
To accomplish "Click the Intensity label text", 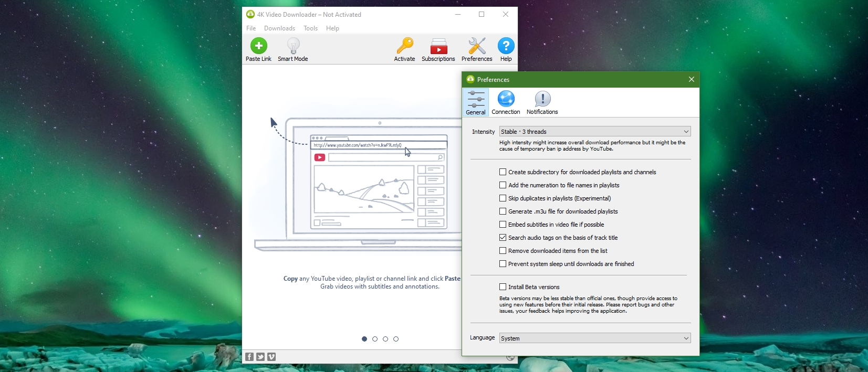I will (483, 132).
